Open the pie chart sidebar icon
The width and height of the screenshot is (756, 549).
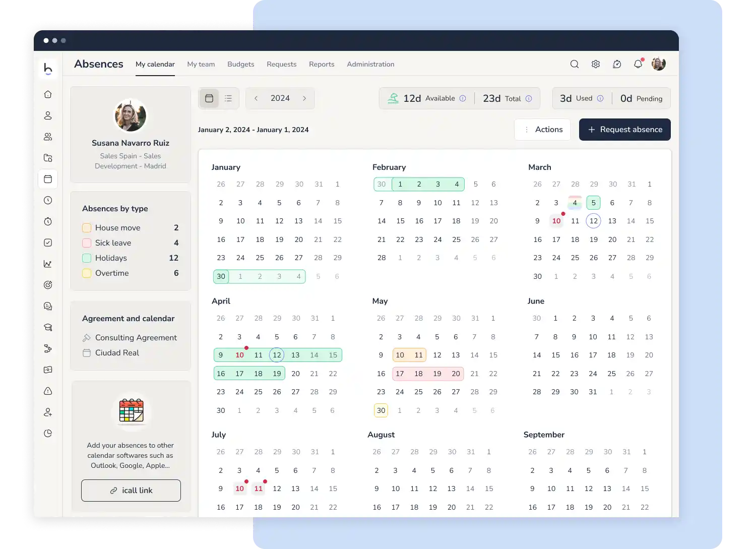pyautogui.click(x=48, y=433)
